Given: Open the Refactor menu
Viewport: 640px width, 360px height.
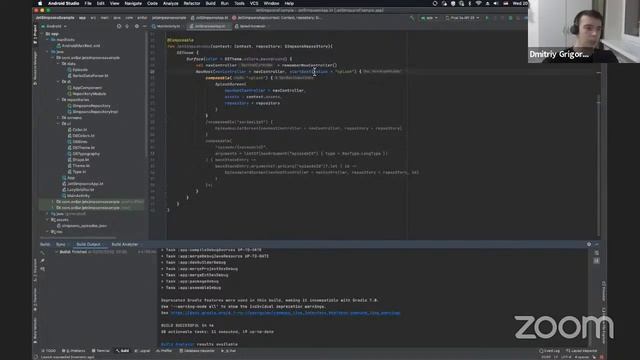Looking at the screenshot, I should [x=191, y=3].
